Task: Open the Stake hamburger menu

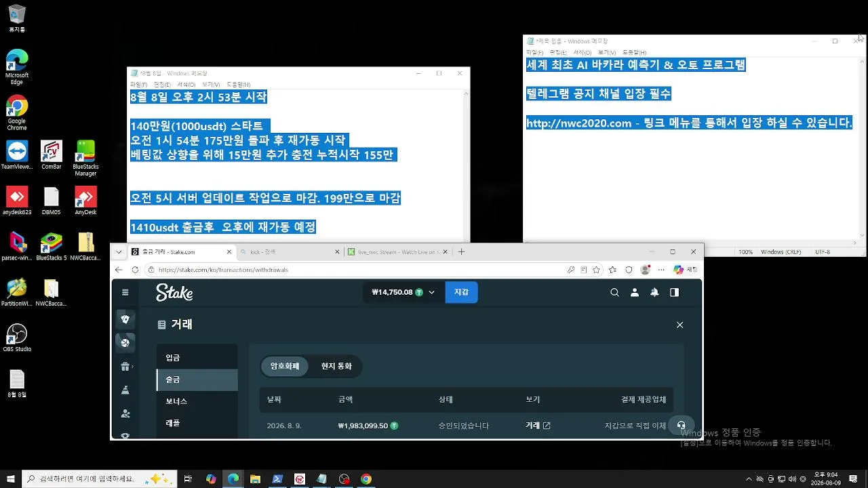Action: [x=125, y=292]
